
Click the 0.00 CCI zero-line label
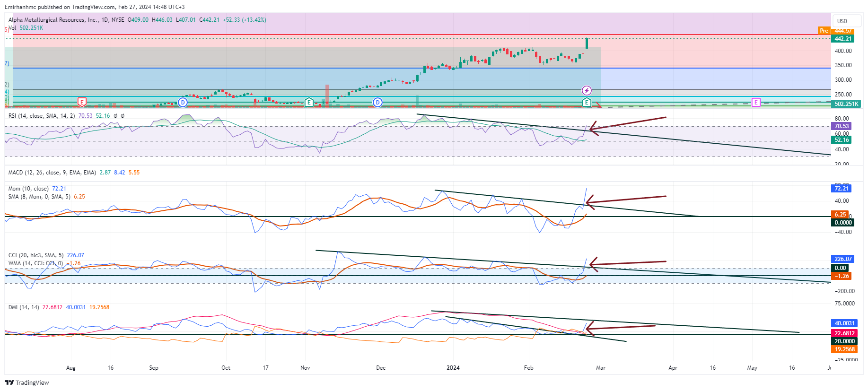(840, 268)
